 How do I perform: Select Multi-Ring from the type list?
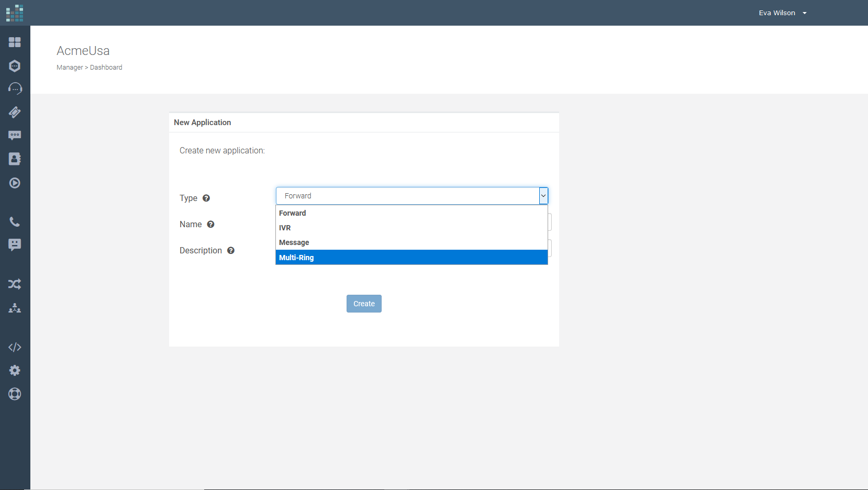(x=411, y=258)
